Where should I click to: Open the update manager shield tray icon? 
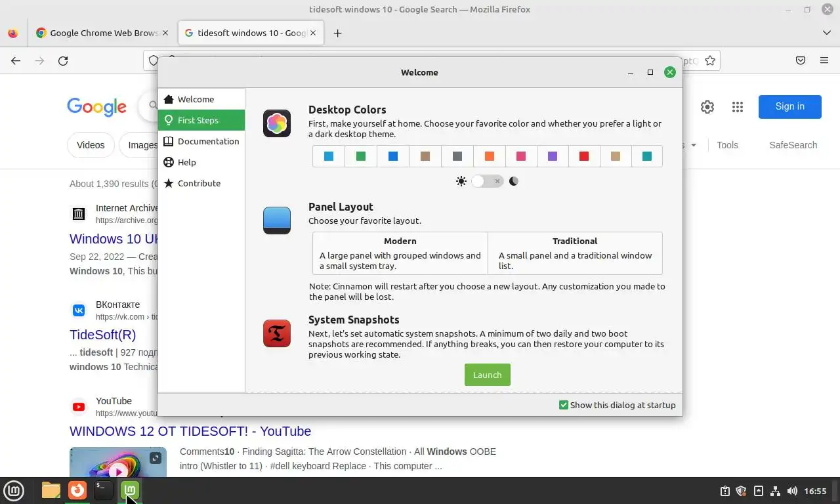pos(742,491)
